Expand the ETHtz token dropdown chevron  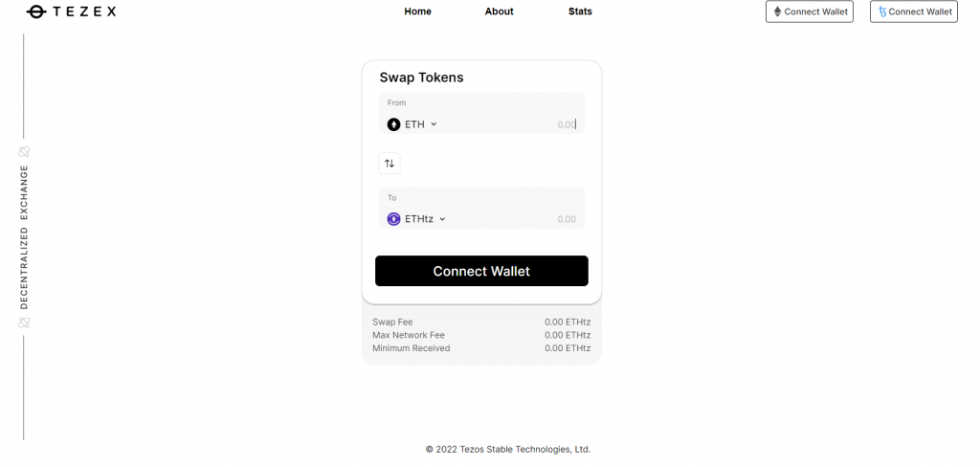pos(442,219)
